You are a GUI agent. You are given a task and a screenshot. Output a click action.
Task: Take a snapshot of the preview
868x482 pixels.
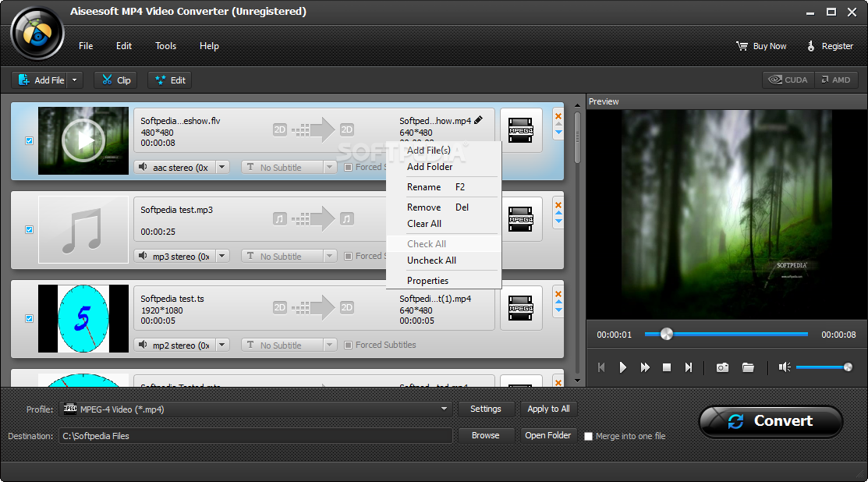coord(722,367)
